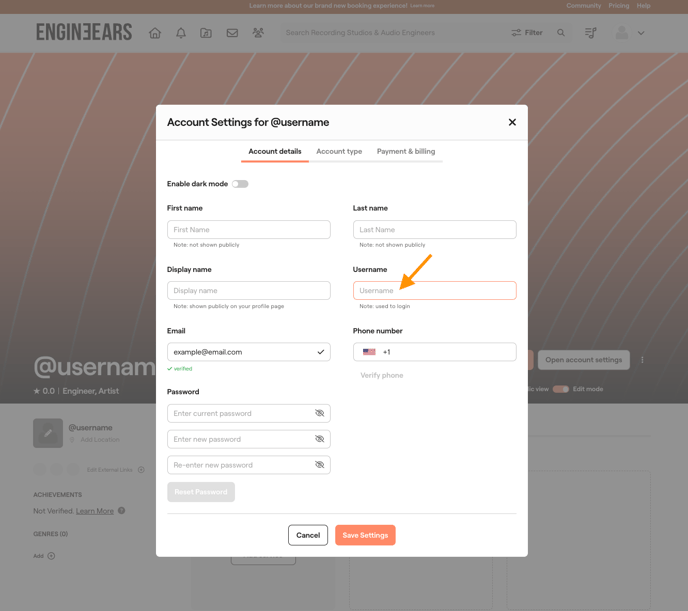Click the Username input field
This screenshot has width=688, height=611.
click(434, 291)
